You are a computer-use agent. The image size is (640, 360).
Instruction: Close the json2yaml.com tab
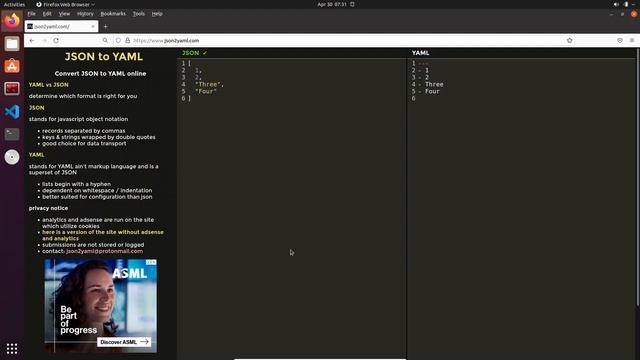[93, 27]
